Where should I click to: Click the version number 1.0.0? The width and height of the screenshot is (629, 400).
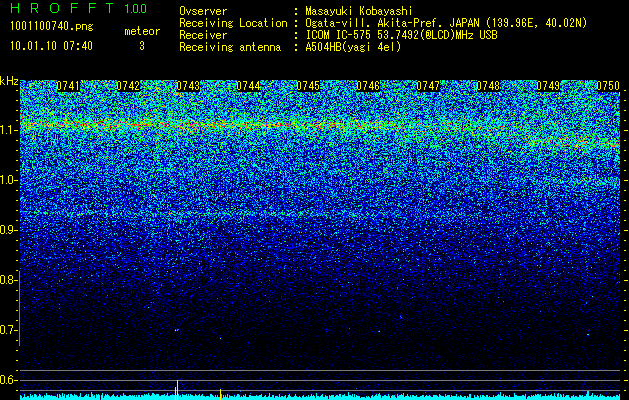click(136, 8)
